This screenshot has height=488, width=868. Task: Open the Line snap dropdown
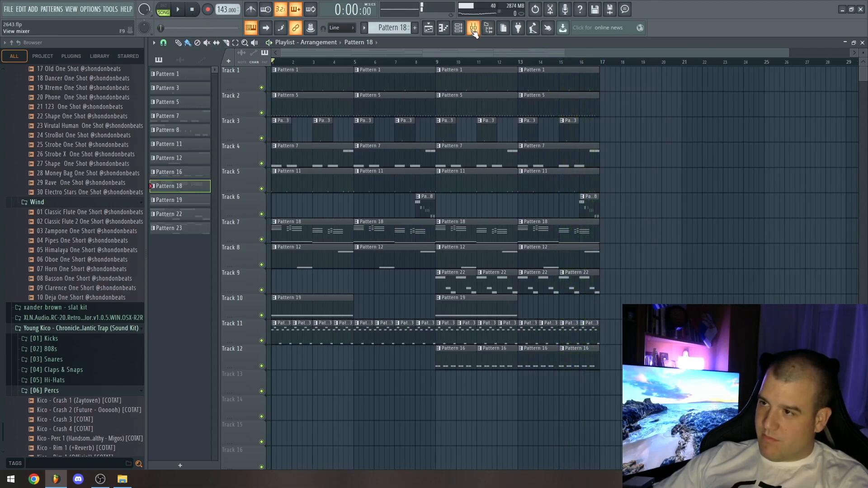(342, 28)
